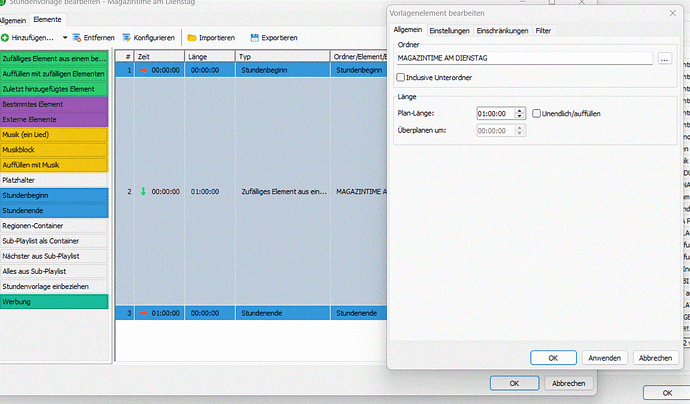Enable 'Unendlich/auffüllen' checkbox
Image resolution: width=690 pixels, height=404 pixels.
click(536, 114)
